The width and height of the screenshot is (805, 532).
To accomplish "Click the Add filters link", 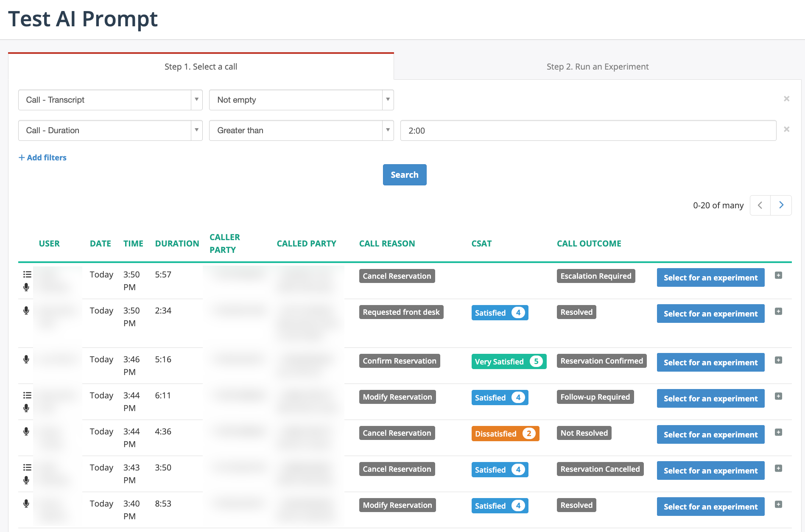I will [x=43, y=157].
